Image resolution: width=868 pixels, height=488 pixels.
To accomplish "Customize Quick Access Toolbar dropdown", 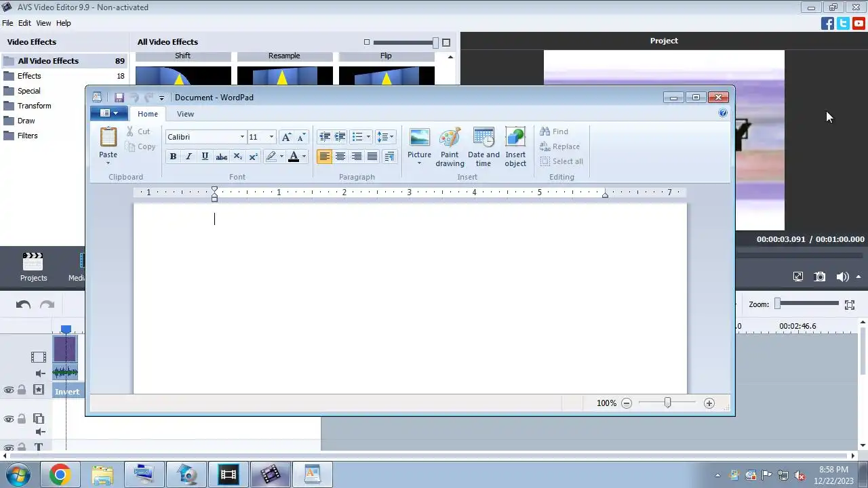I will [161, 98].
